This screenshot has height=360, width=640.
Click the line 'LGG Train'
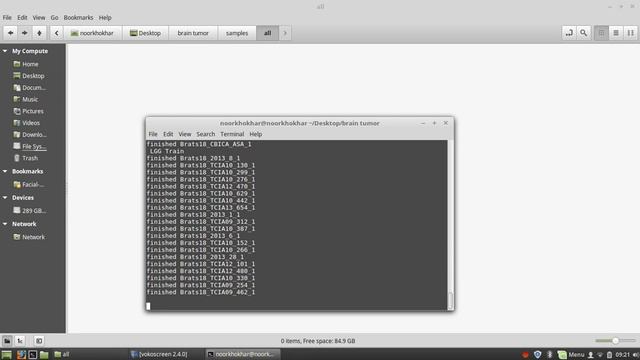(167, 151)
